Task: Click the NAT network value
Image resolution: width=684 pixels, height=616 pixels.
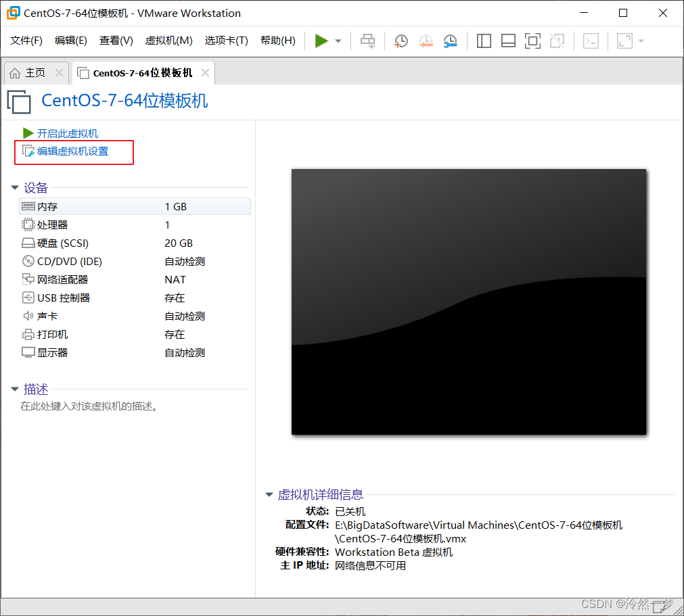Action: pos(175,280)
